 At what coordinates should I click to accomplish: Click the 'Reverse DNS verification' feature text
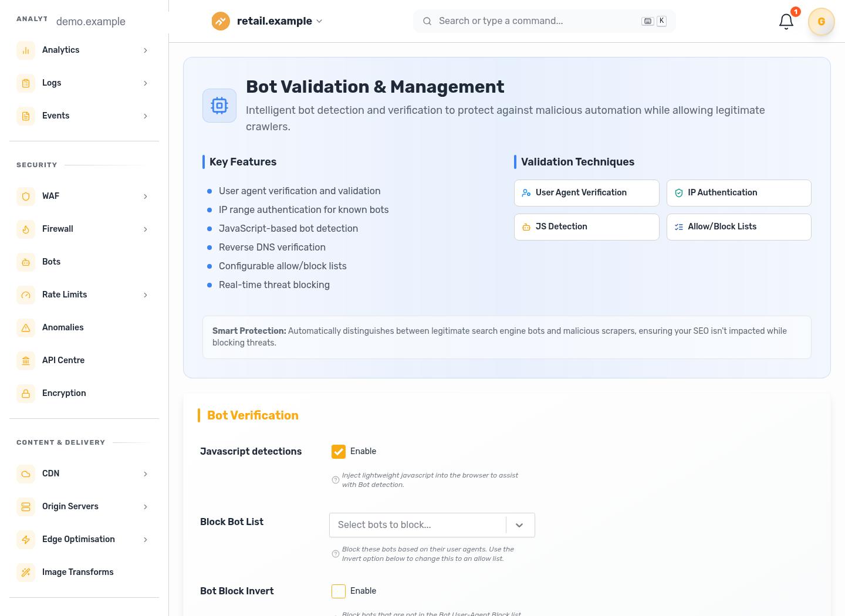click(272, 248)
